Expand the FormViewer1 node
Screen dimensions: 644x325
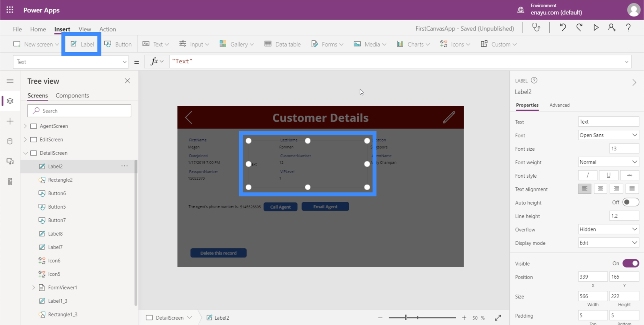(34, 287)
